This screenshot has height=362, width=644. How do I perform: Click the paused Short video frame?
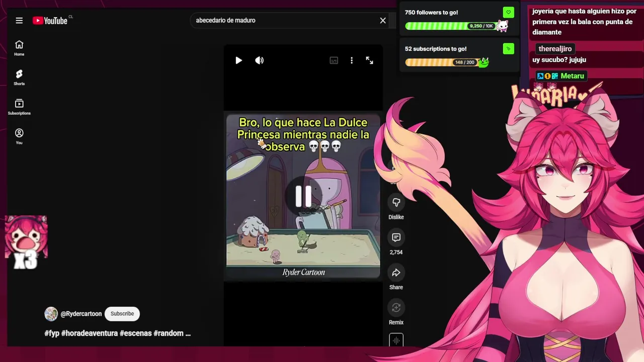[303, 196]
